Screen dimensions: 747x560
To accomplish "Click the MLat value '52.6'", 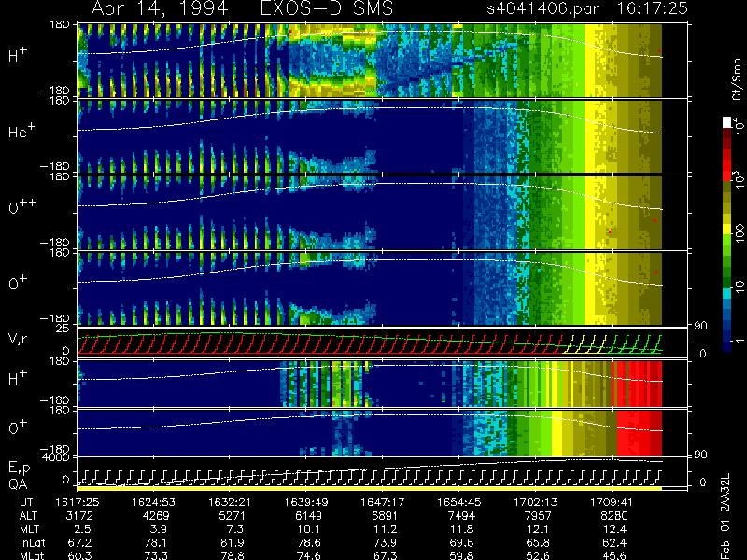I will click(538, 555).
